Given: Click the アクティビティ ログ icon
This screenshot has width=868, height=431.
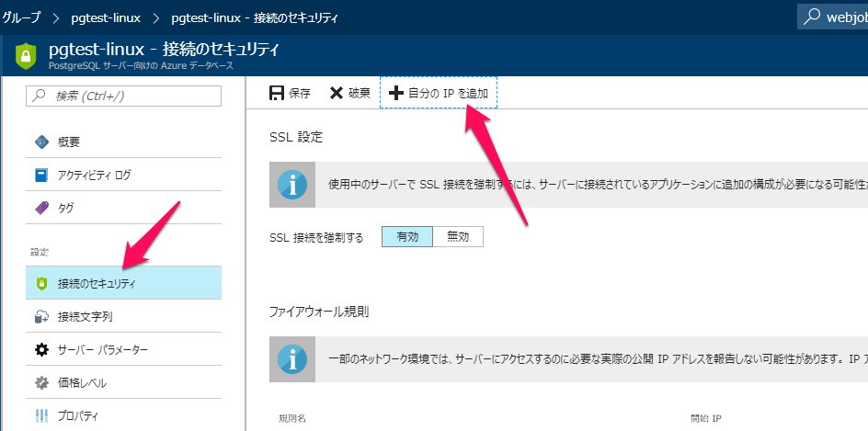Looking at the screenshot, I should point(41,175).
